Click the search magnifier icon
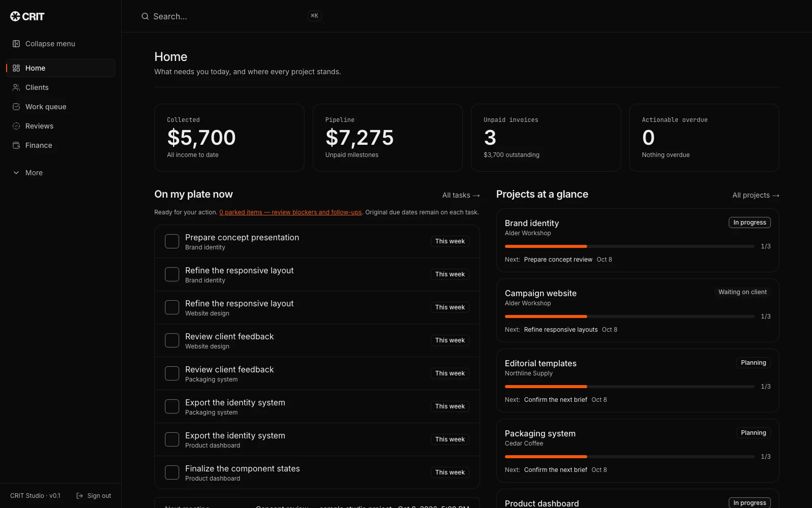The height and width of the screenshot is (508, 812). (145, 16)
